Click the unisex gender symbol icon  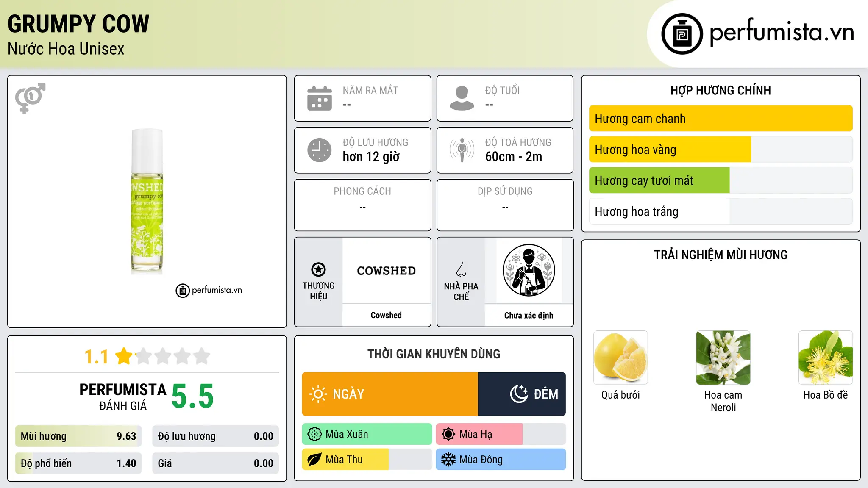click(30, 98)
